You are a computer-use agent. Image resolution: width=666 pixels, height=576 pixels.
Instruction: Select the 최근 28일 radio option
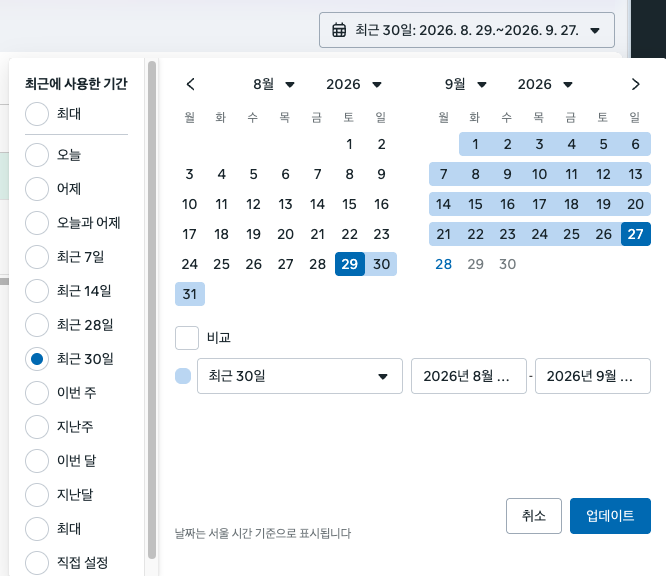coord(37,325)
